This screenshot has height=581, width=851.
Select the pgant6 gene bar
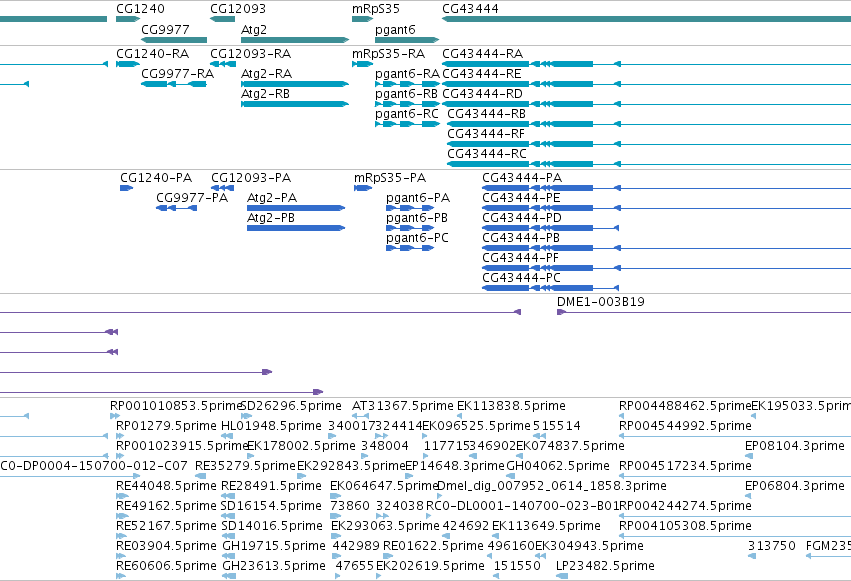(x=407, y=40)
